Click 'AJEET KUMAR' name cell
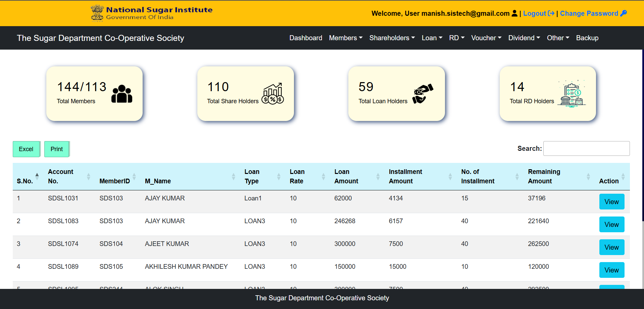 tap(167, 244)
